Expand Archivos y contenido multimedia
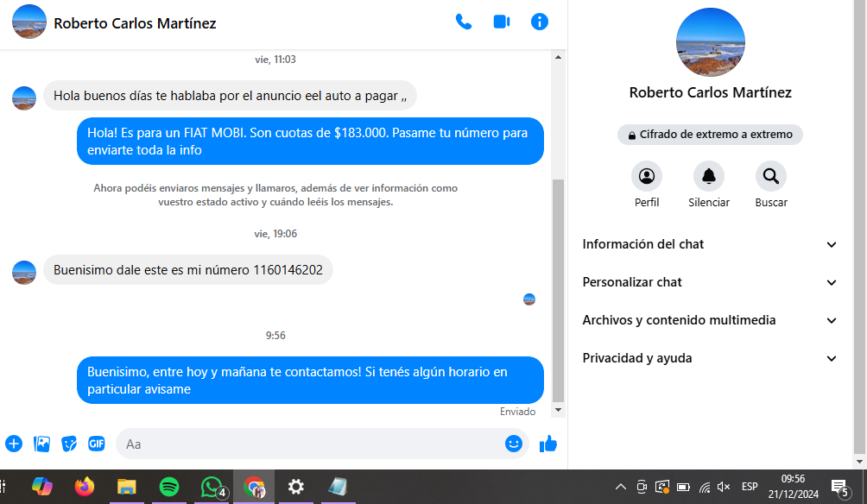This screenshot has width=867, height=504. point(710,320)
